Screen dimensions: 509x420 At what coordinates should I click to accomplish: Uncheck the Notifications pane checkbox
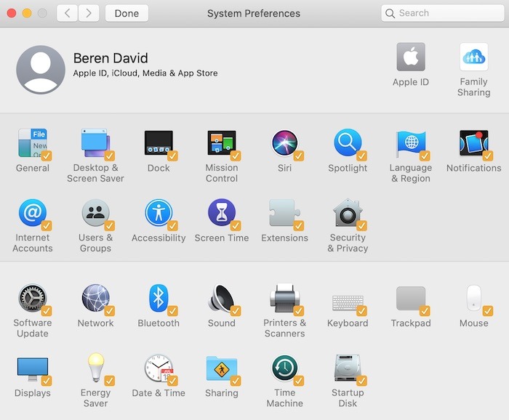pyautogui.click(x=488, y=156)
